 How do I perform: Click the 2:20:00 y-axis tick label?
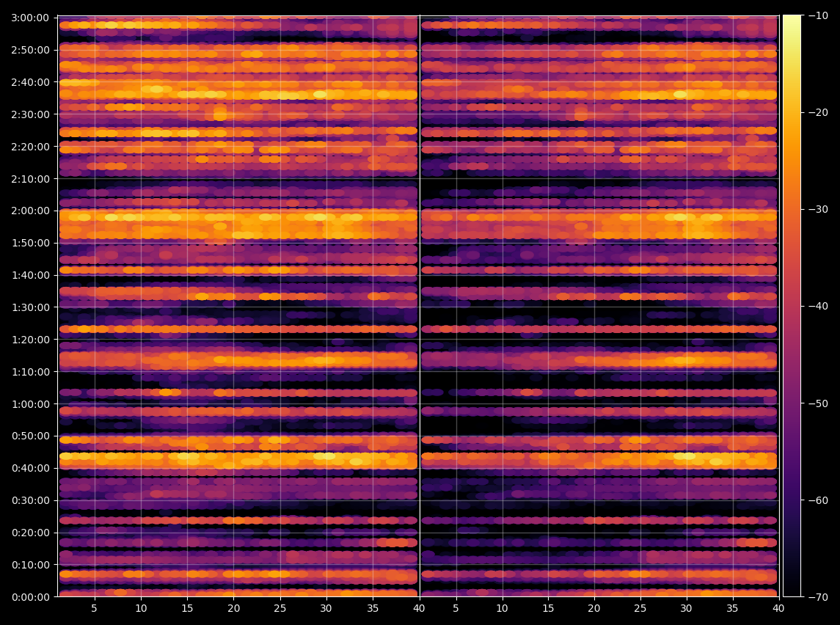coord(30,147)
